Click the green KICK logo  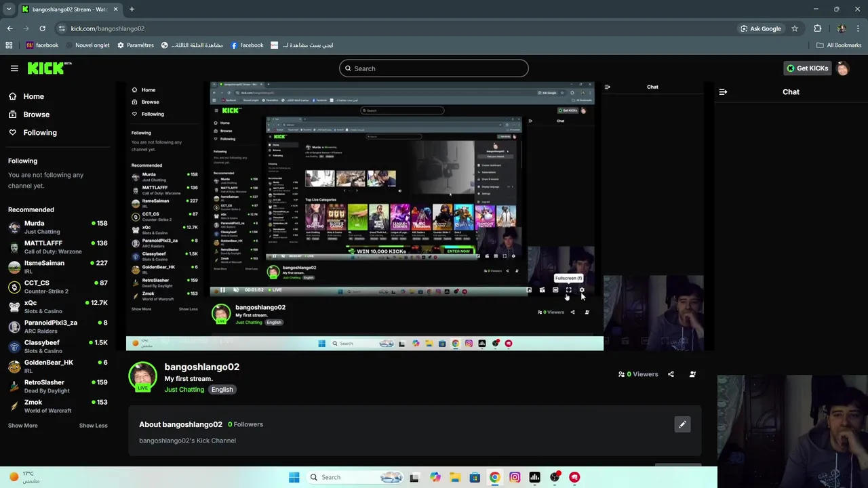[x=49, y=68]
